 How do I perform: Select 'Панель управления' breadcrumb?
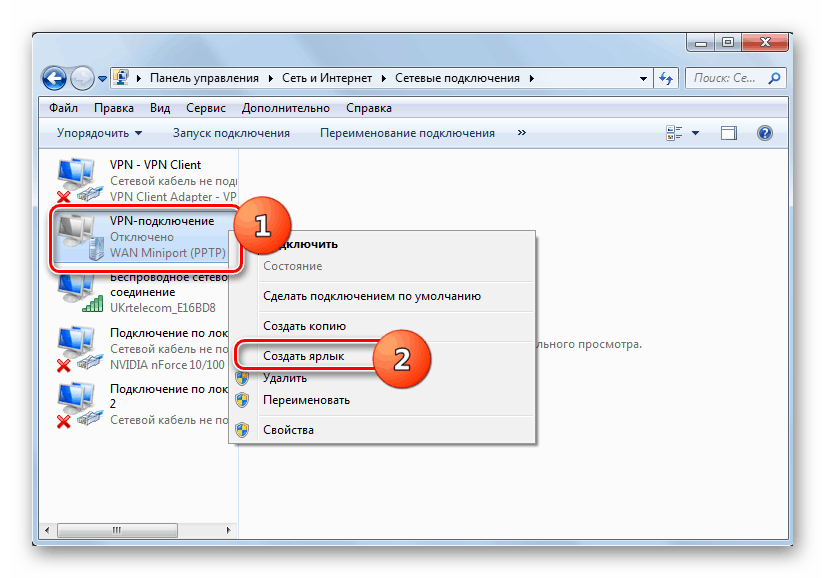tap(204, 78)
